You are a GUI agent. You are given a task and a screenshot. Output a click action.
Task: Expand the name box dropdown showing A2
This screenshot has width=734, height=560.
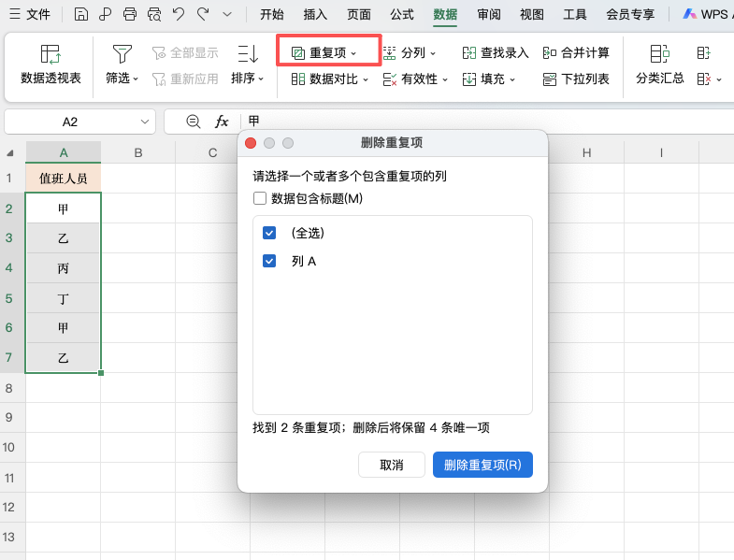point(145,122)
